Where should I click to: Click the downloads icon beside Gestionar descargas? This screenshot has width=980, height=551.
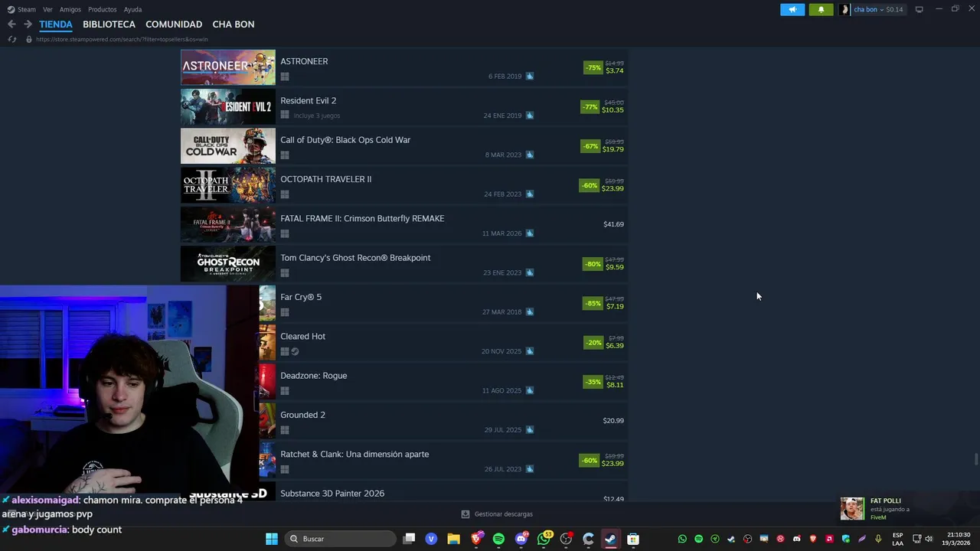[465, 514]
